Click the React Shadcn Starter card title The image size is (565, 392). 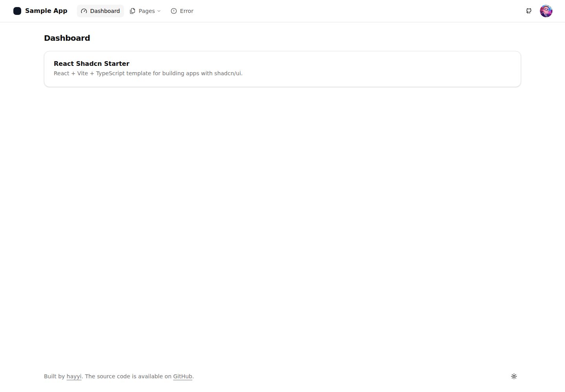click(91, 64)
